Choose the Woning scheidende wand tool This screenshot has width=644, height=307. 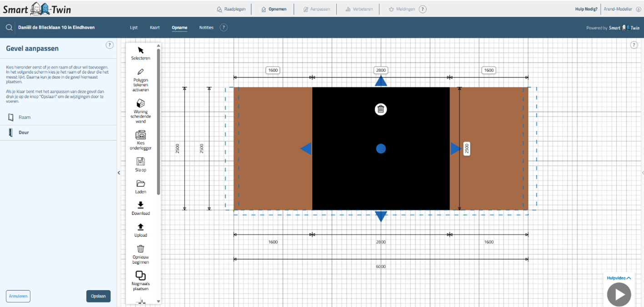(141, 103)
